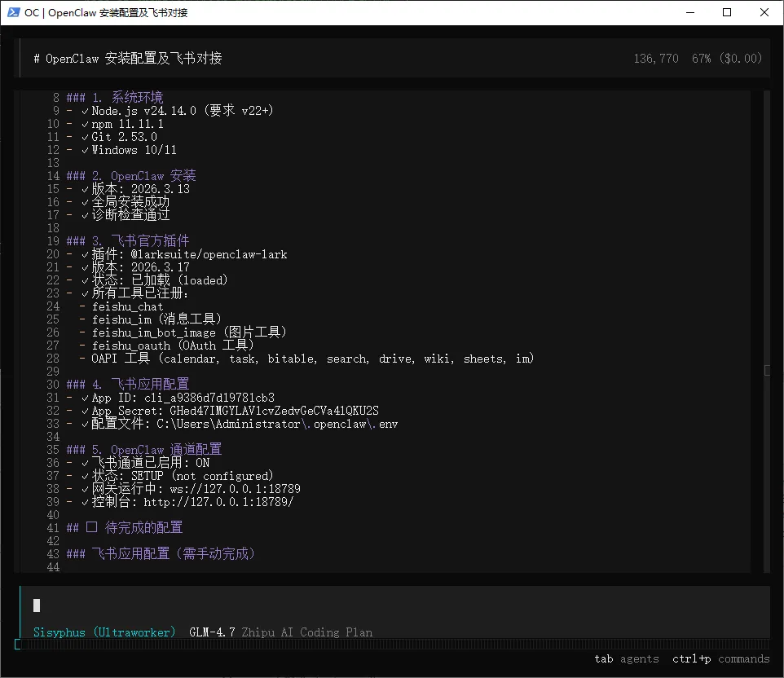Click the config path 'C:\Users\Administrator\.openclaw\.env'
This screenshot has height=678, width=784.
(x=277, y=424)
